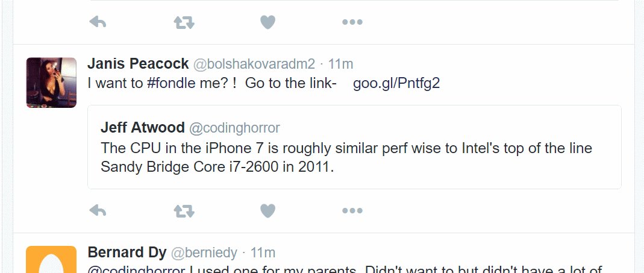Retweet the tweet above Janis Peacock's post
This screenshot has width=644, height=273.
tap(184, 22)
